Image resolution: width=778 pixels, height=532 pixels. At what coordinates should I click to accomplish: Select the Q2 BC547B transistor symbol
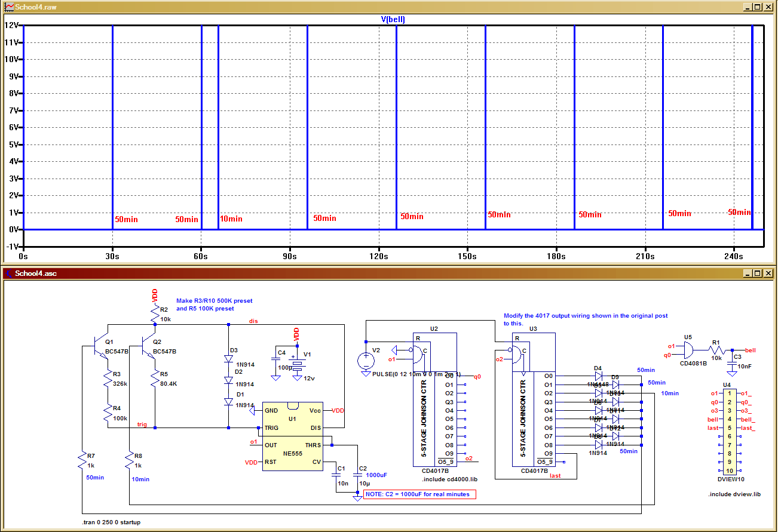point(148,346)
